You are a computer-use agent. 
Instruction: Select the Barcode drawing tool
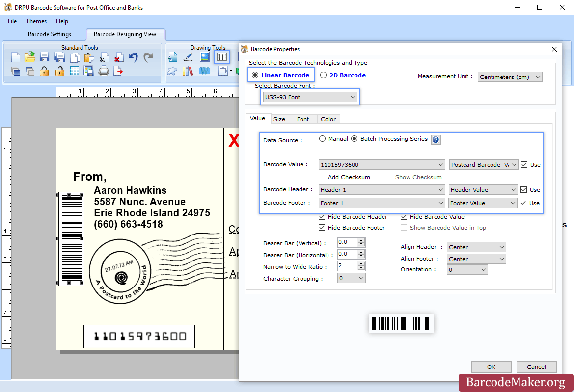(222, 57)
